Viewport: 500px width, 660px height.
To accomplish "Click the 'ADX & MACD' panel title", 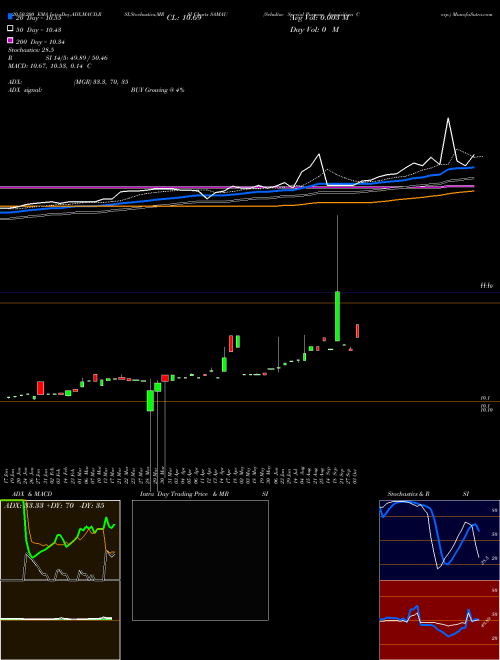I will coord(32,494).
